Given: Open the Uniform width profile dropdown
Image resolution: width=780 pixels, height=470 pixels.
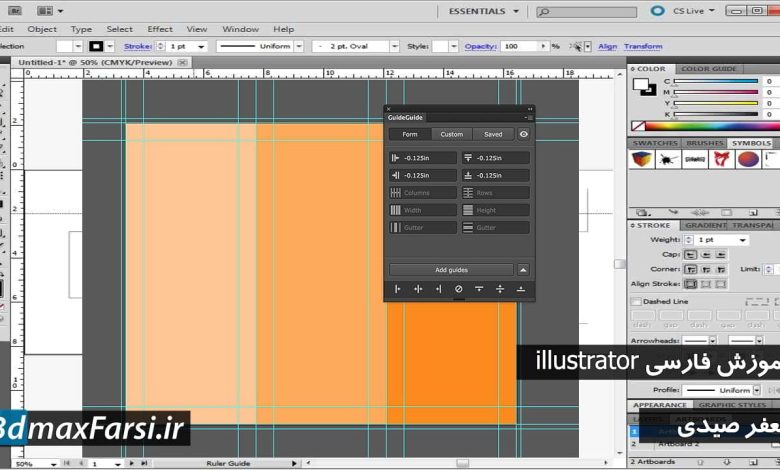Looking at the screenshot, I should pyautogui.click(x=299, y=46).
